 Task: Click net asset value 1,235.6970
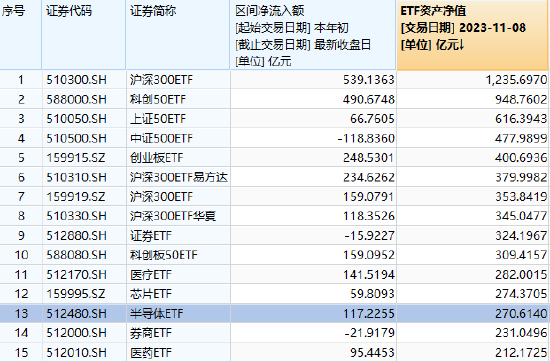click(516, 80)
